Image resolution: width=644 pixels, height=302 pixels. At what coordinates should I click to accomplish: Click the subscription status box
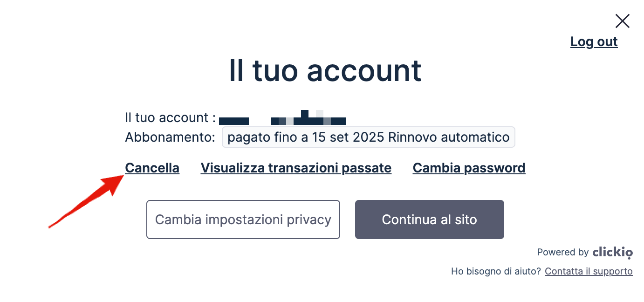[x=369, y=137]
